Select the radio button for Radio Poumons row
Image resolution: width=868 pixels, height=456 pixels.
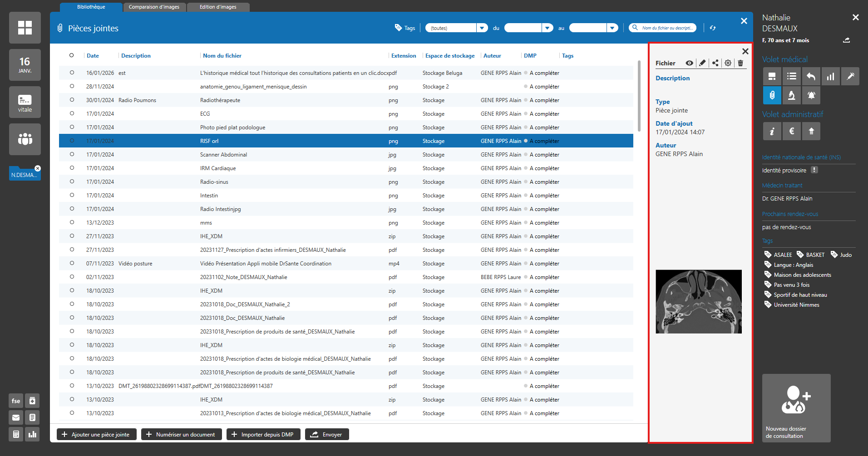click(72, 100)
